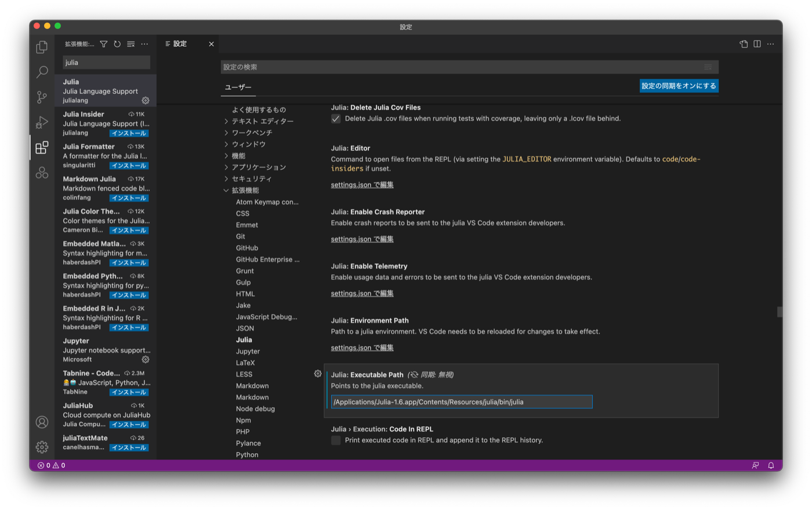The height and width of the screenshot is (510, 812).
Task: Select the ユーザー settings tab
Action: click(238, 87)
